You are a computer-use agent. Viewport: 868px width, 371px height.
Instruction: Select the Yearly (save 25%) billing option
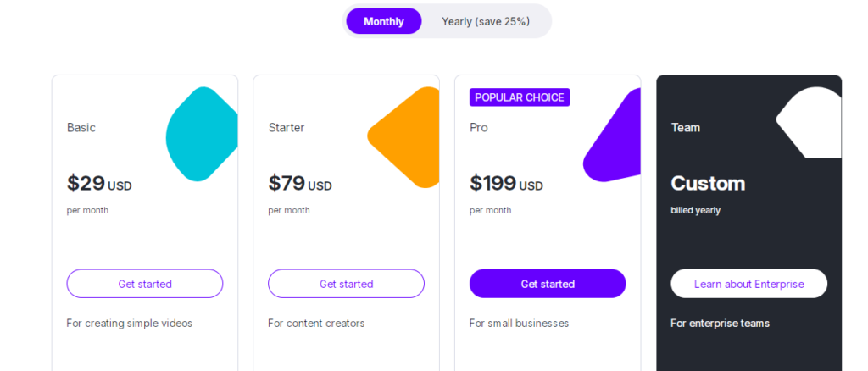[486, 21]
